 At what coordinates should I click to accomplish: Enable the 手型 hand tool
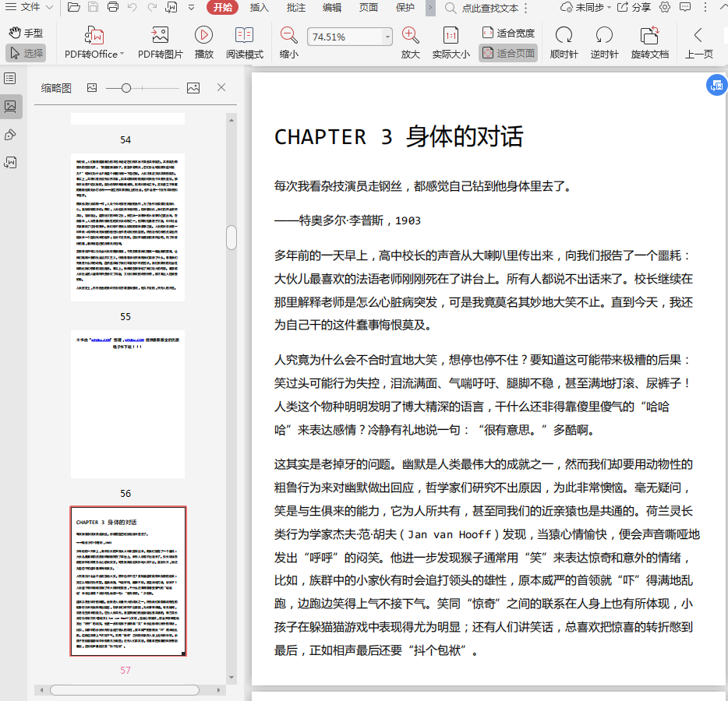[x=26, y=33]
